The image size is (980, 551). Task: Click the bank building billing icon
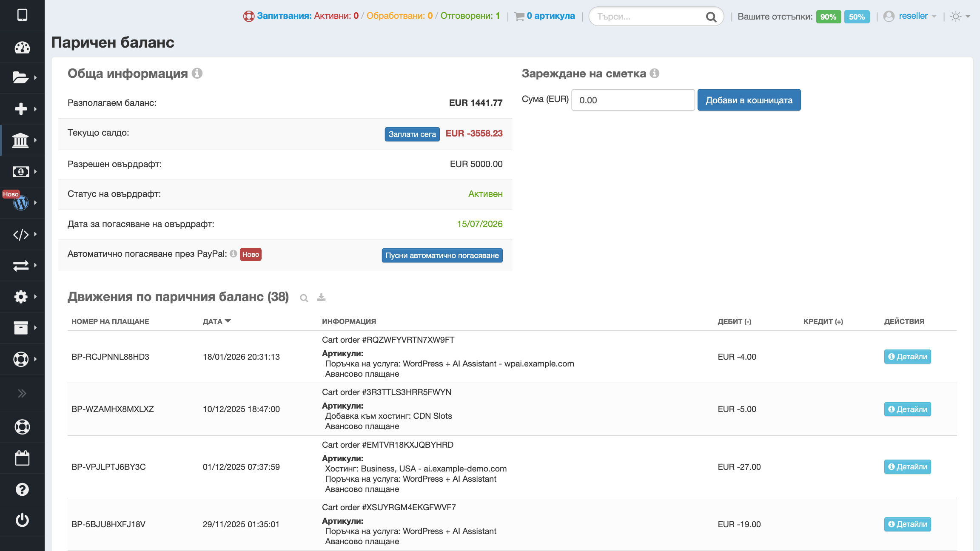(x=20, y=140)
